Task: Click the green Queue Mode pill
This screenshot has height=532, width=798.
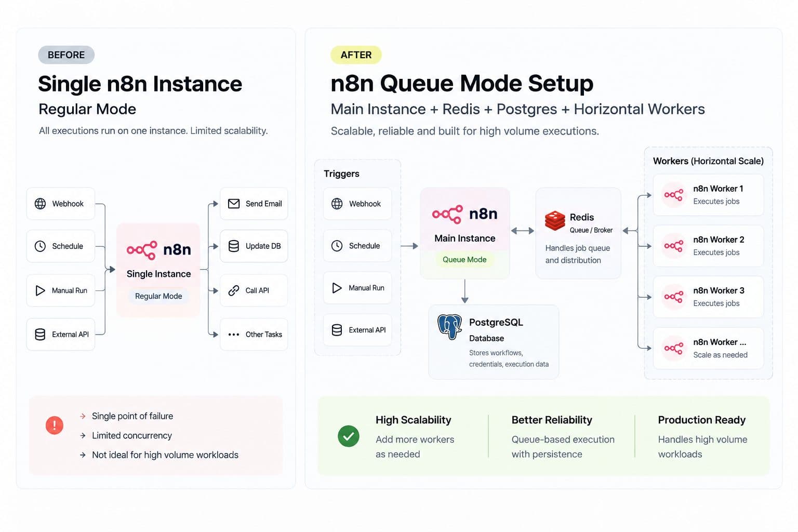Action: click(464, 260)
